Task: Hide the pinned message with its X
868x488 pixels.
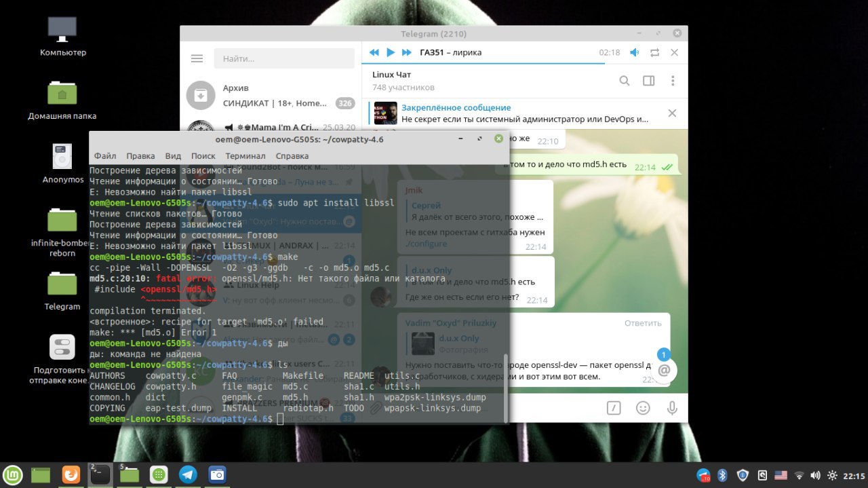Action: [672, 113]
